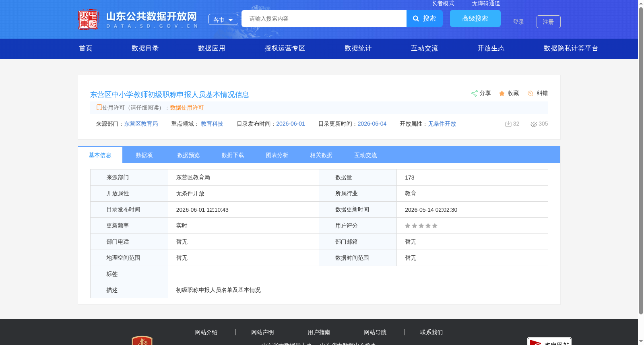
Task: Click the view count eye icon beside 305
Action: pyautogui.click(x=534, y=124)
